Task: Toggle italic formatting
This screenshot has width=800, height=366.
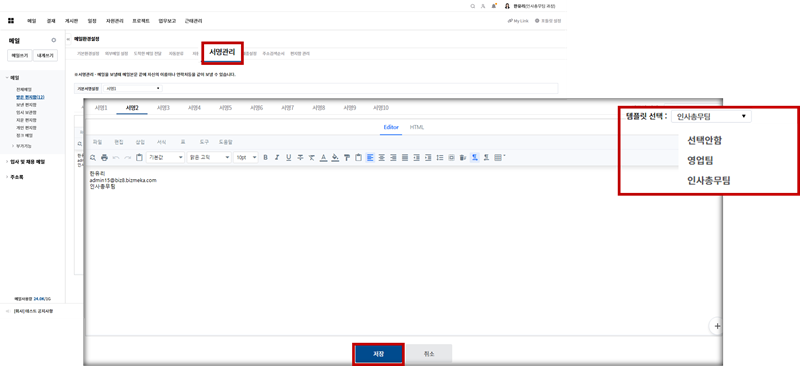Action: click(x=277, y=158)
